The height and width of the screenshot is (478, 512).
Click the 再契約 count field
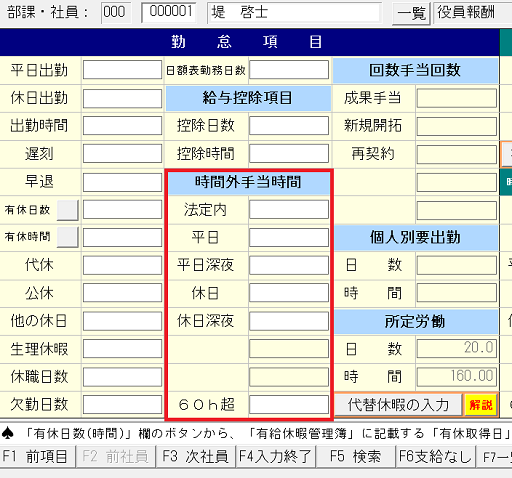(x=457, y=154)
